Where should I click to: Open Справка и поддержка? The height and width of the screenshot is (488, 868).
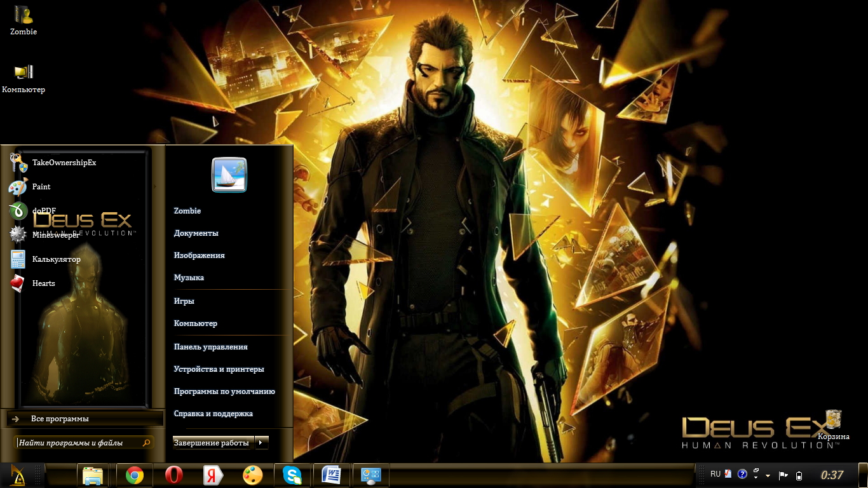coord(214,414)
